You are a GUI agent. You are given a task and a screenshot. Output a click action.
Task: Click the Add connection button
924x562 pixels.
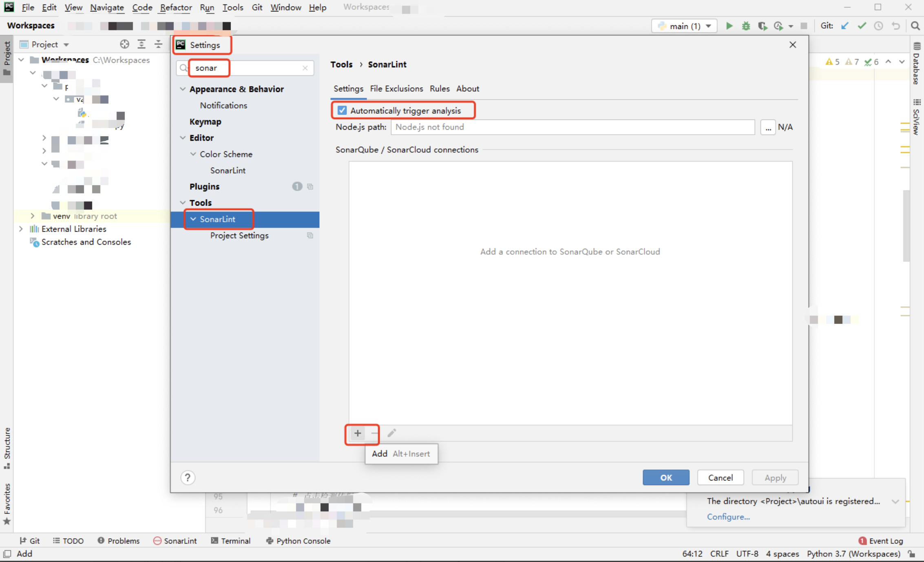(358, 433)
